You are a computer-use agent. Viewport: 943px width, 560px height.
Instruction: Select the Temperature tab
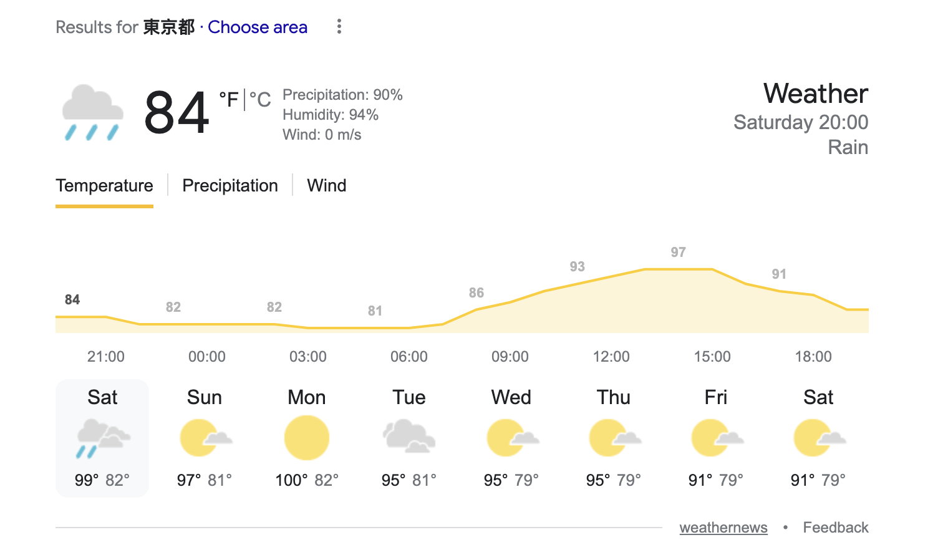[104, 185]
